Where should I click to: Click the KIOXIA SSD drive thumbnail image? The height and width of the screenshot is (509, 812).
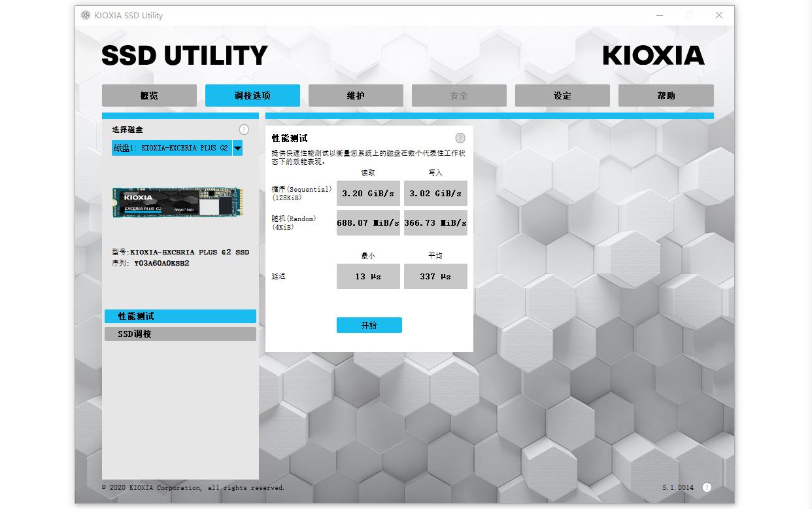[177, 202]
